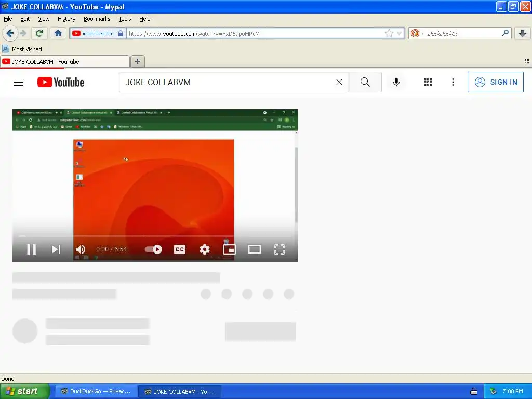This screenshot has width=532, height=399.
Task: Open the Bookmarks menu
Action: (x=97, y=19)
